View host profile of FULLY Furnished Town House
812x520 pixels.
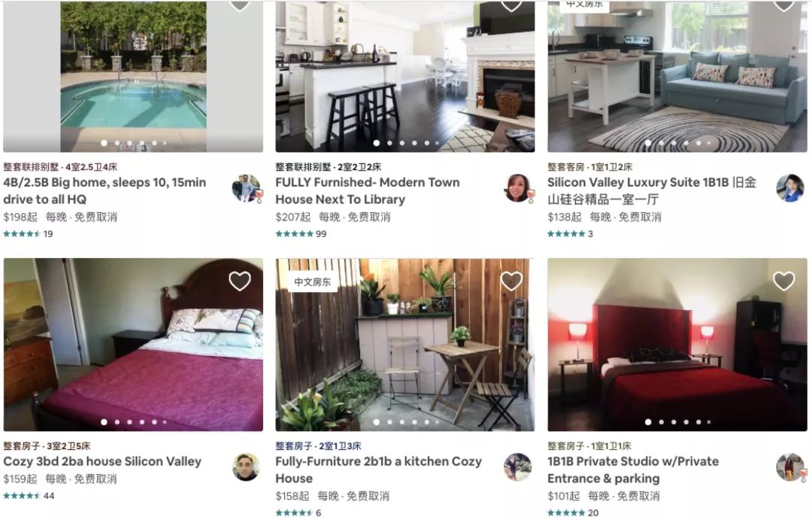point(518,188)
